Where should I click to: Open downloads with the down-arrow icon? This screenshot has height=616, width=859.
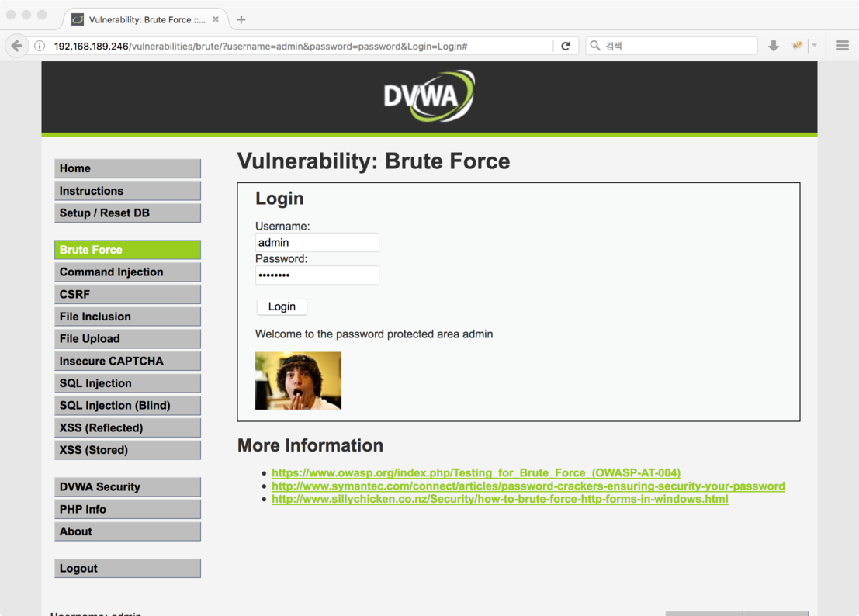[774, 46]
